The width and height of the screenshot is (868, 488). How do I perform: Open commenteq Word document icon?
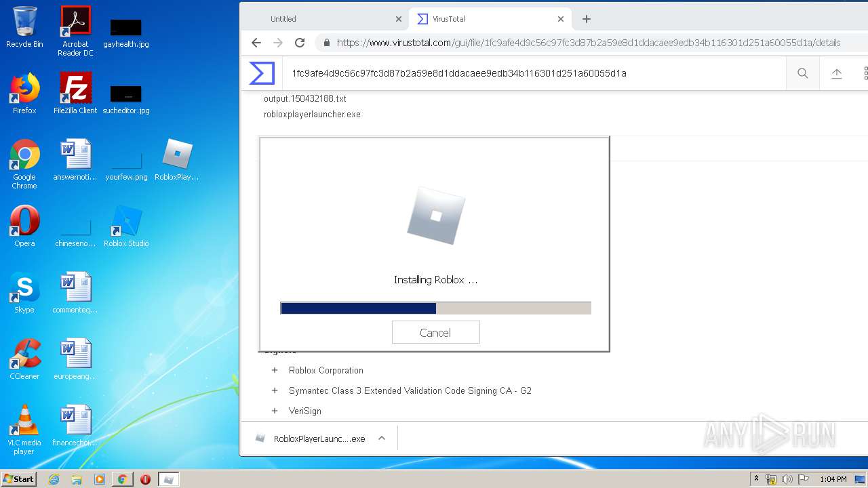(75, 293)
